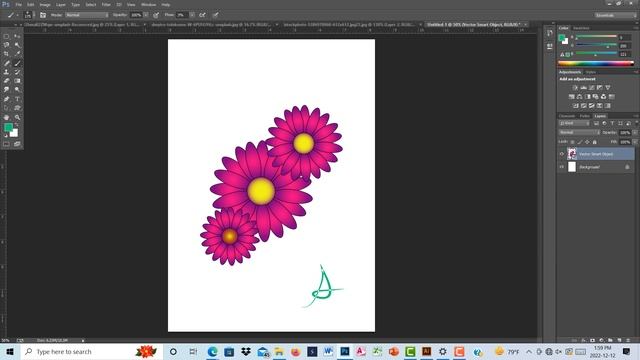Toggle Quick Mask mode
Image resolution: width=640 pixels, height=360 pixels.
point(6,144)
